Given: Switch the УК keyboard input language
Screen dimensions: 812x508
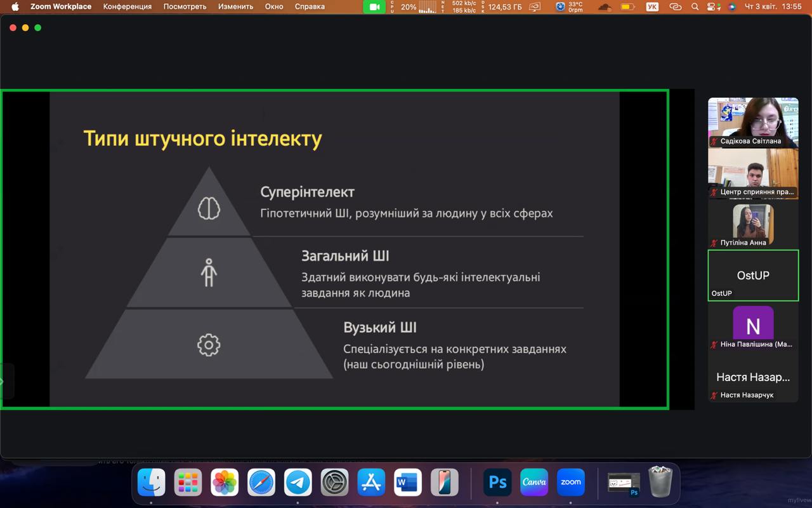Looking at the screenshot, I should click(x=652, y=7).
